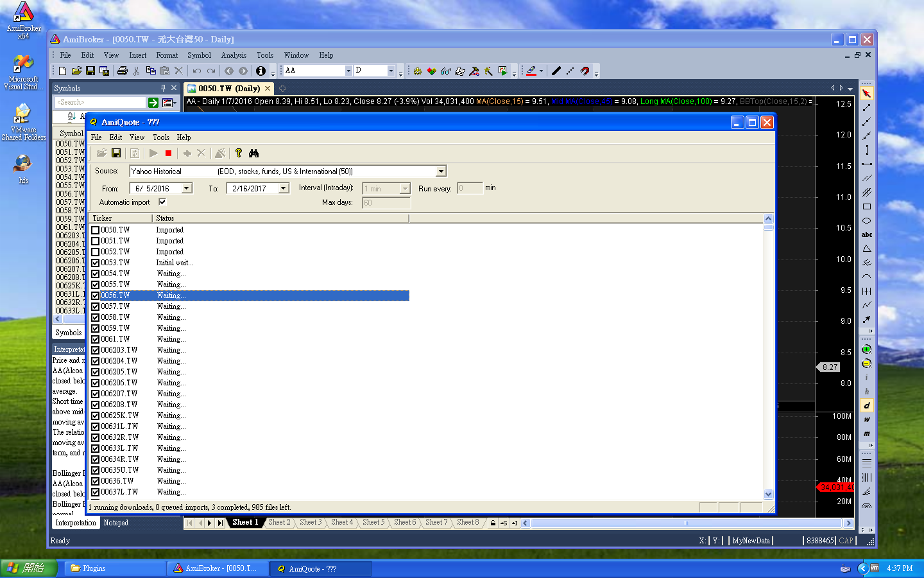Click the New document icon in AmiBroker toolbar
Viewport: 924px width, 578px height.
click(62, 71)
